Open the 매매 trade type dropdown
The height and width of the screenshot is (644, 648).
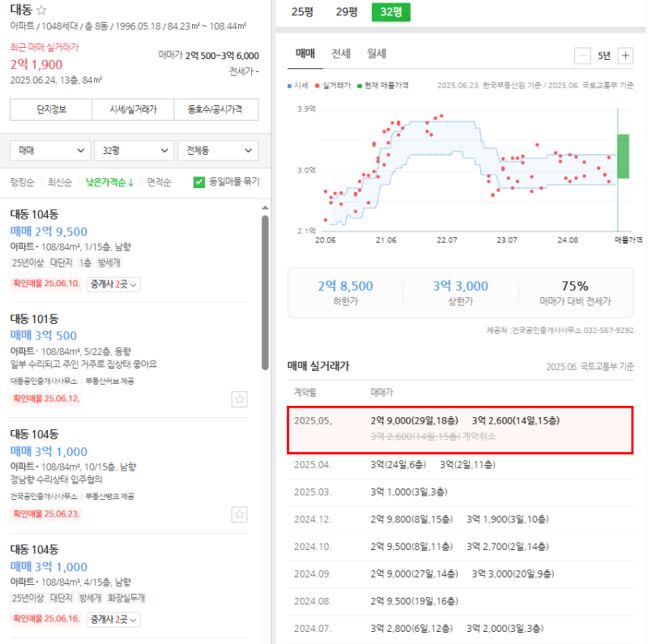[x=49, y=151]
